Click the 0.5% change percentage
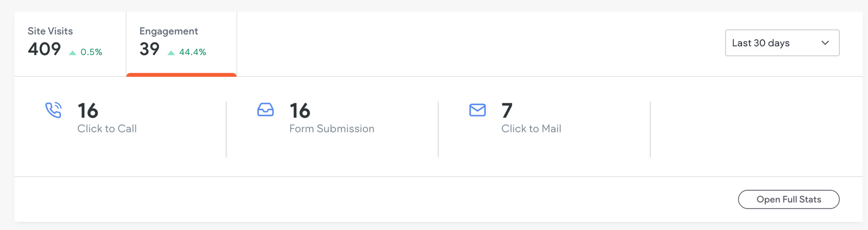 click(91, 52)
